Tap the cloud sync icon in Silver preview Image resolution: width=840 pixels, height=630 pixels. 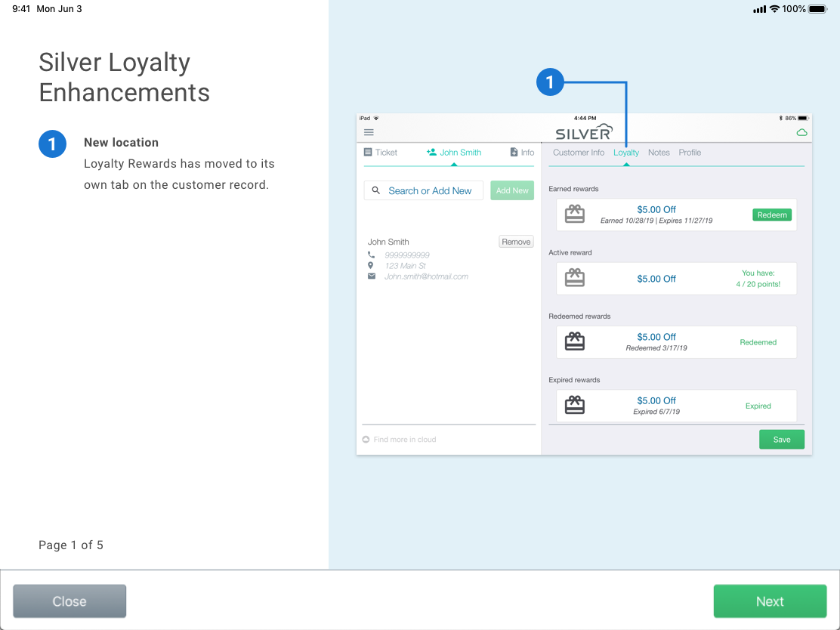tap(802, 132)
